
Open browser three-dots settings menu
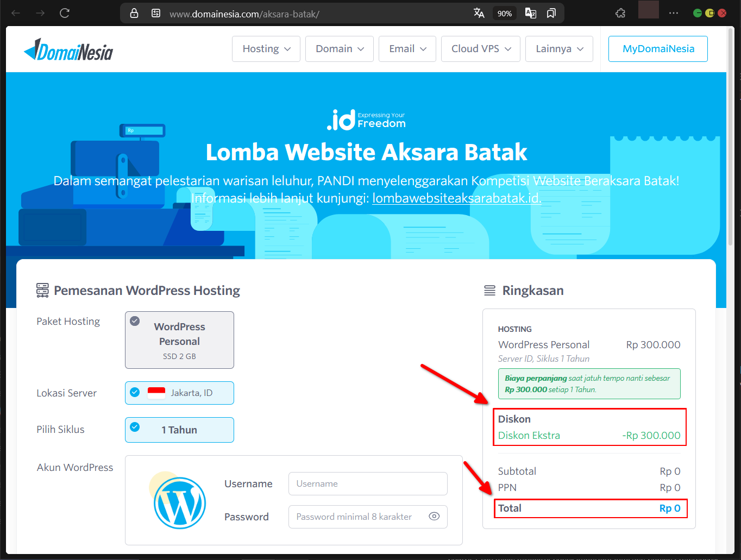[674, 13]
